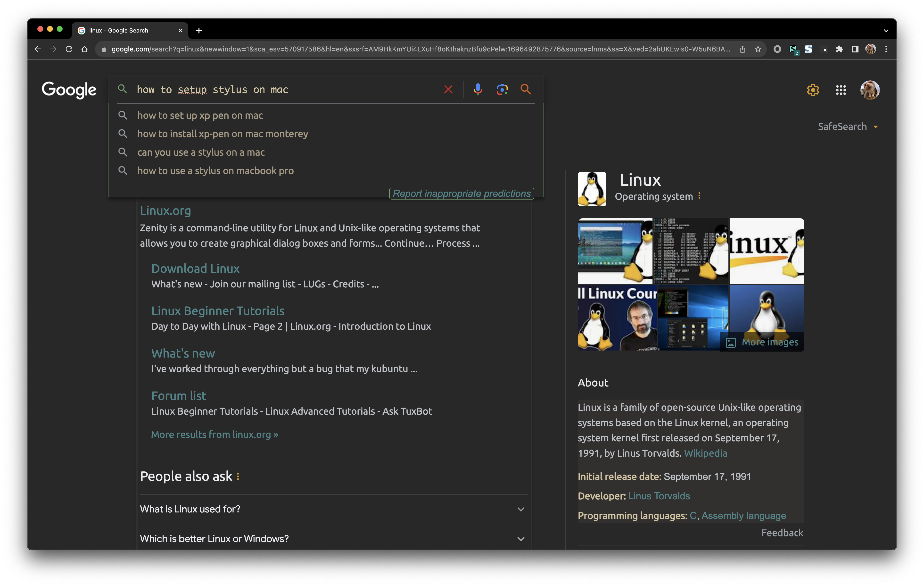Screen dimensions: 924x586
Task: Reload the page
Action: click(x=69, y=49)
